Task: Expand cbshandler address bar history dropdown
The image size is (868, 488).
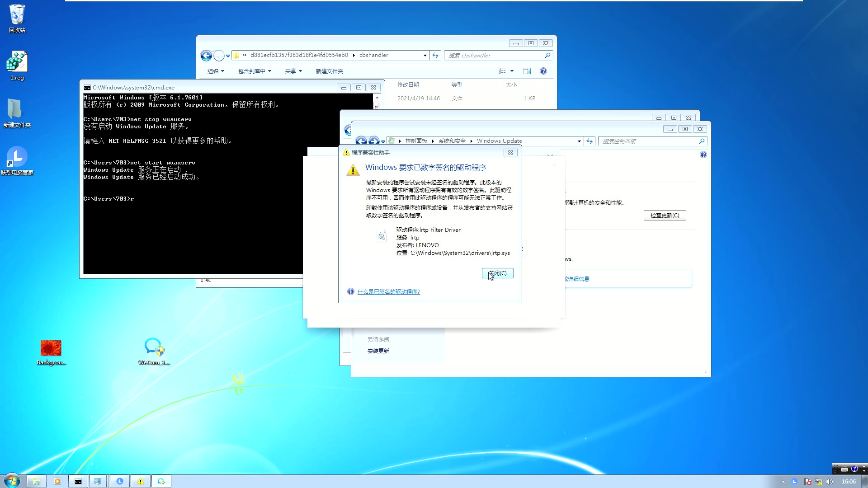Action: [x=425, y=56]
